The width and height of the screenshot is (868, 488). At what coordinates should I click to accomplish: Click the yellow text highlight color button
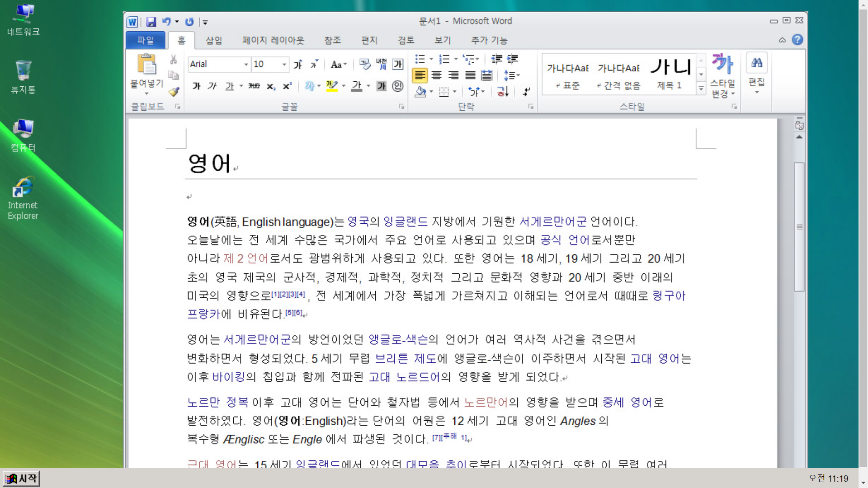[x=332, y=86]
